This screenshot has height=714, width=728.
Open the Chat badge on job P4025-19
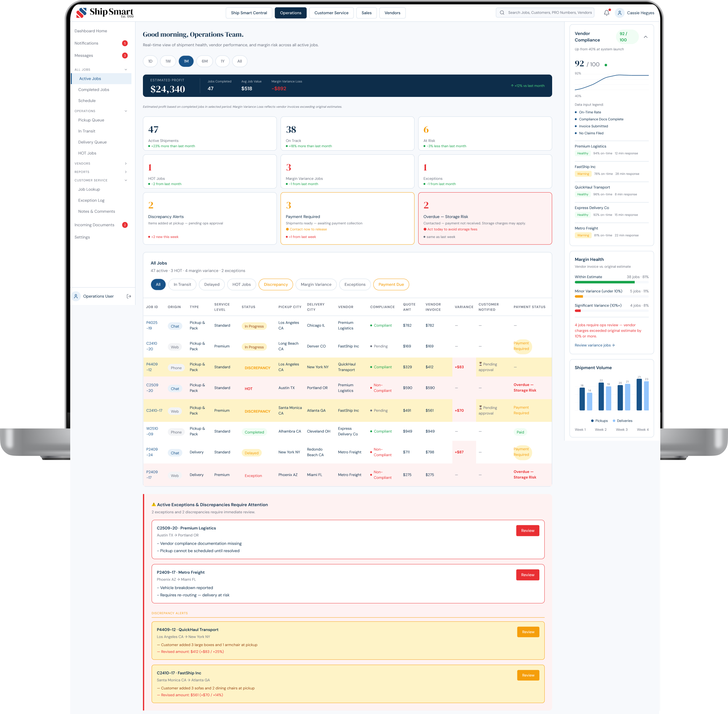pyautogui.click(x=175, y=326)
